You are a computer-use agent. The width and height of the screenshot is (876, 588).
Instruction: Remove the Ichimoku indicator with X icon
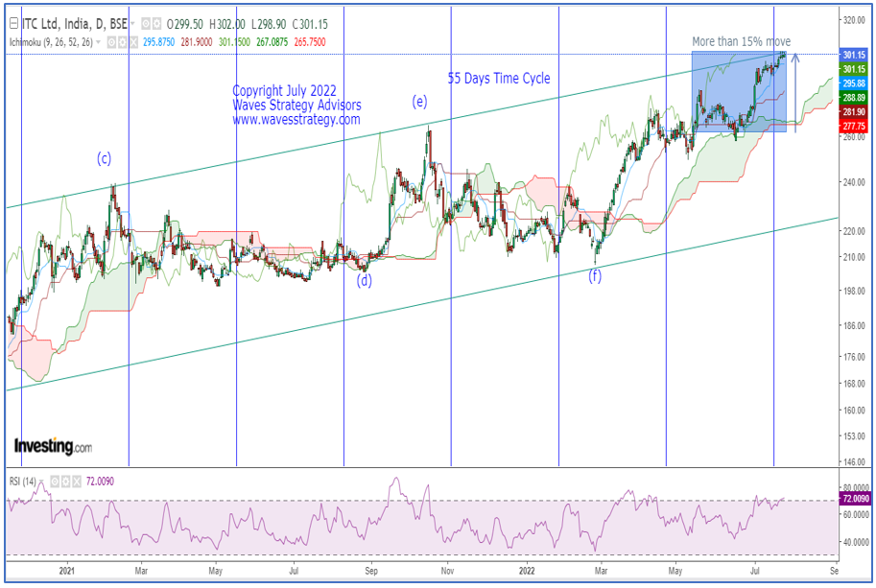coord(133,42)
